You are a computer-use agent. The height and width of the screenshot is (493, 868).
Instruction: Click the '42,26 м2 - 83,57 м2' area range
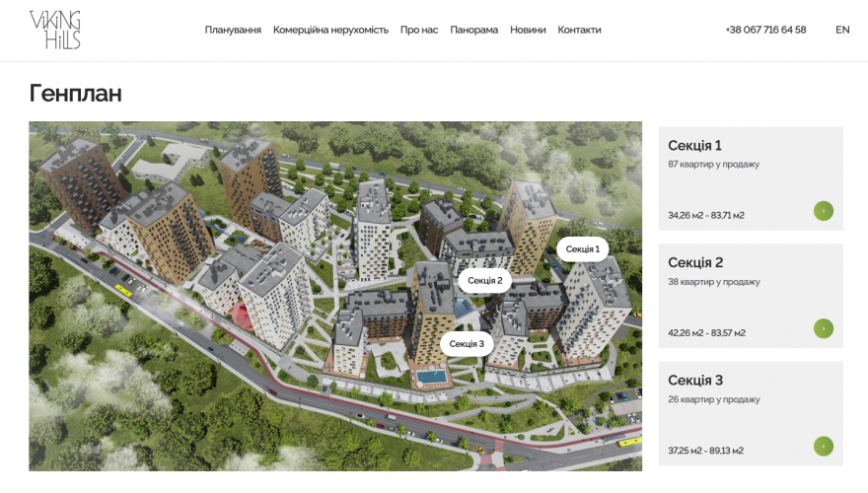click(706, 333)
